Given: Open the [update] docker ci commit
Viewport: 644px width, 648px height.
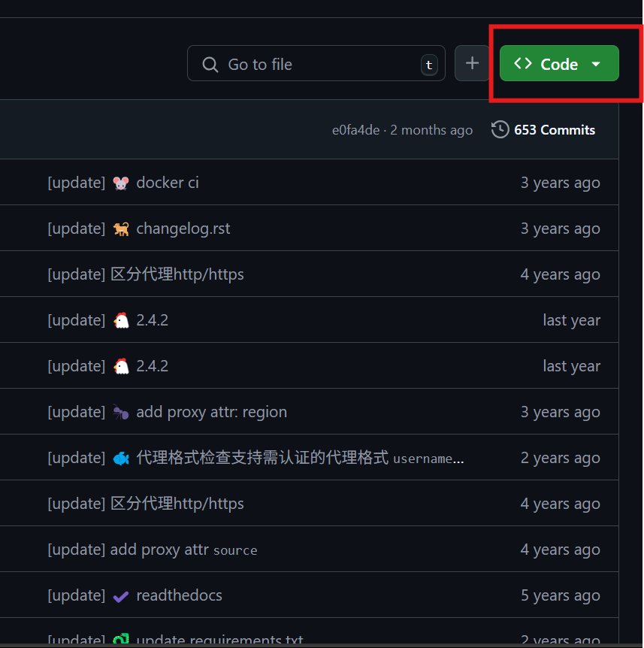Looking at the screenshot, I should coord(167,182).
